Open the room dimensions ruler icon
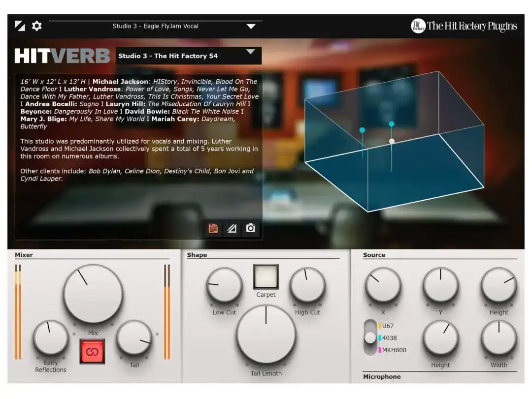 pos(232,228)
